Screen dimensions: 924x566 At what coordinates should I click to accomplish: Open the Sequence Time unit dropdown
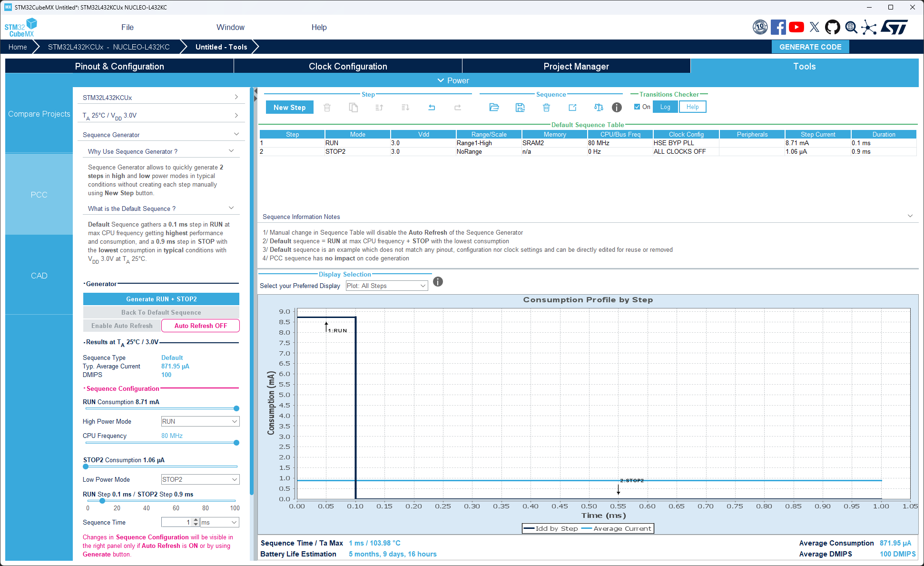[x=220, y=522]
